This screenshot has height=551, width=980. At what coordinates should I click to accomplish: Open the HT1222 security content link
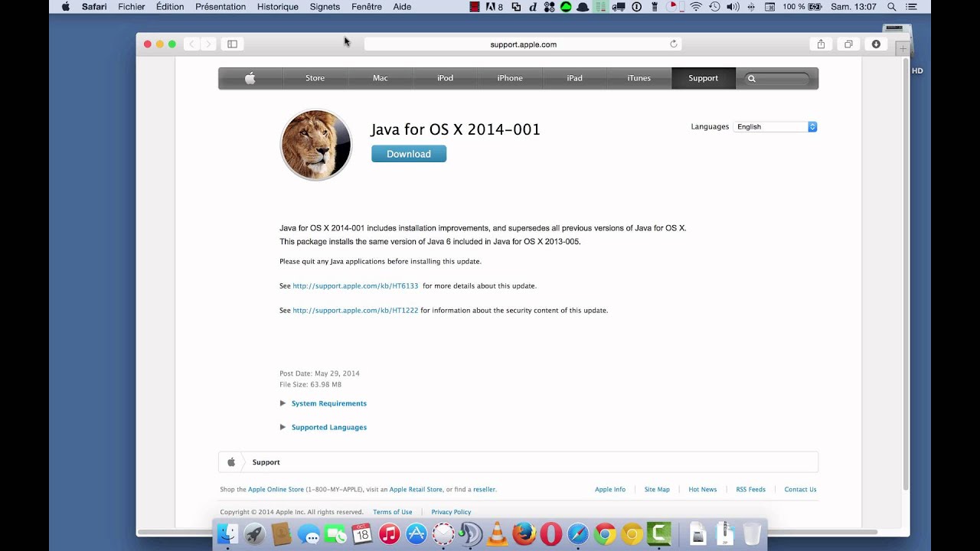[x=355, y=310]
